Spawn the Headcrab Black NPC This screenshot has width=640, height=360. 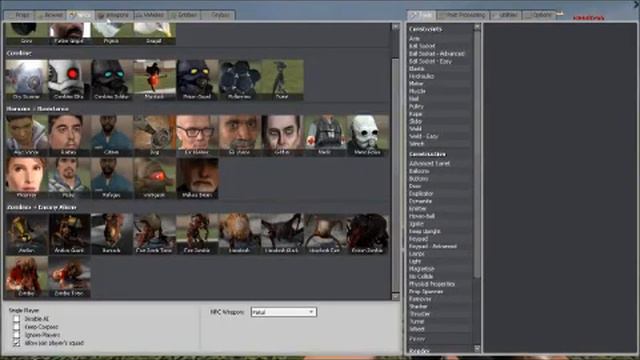282,233
